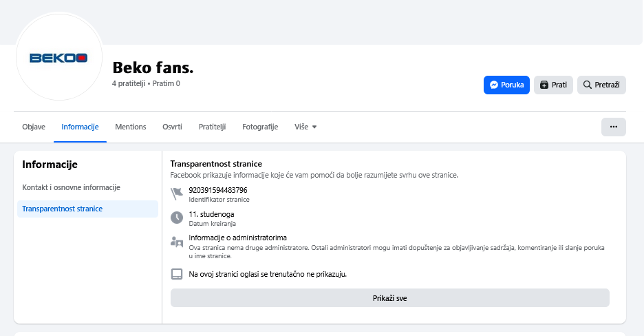The image size is (644, 336).
Task: Click the Beko profile picture
Action: tap(58, 59)
